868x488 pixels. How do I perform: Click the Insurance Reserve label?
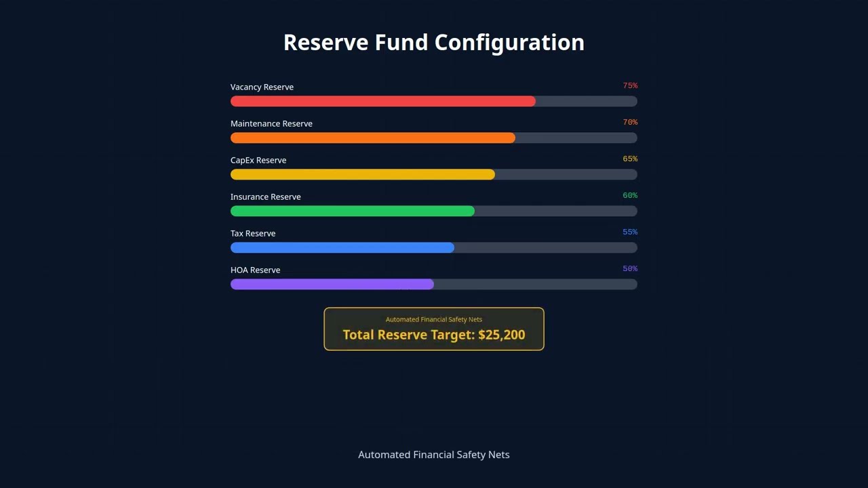(265, 197)
